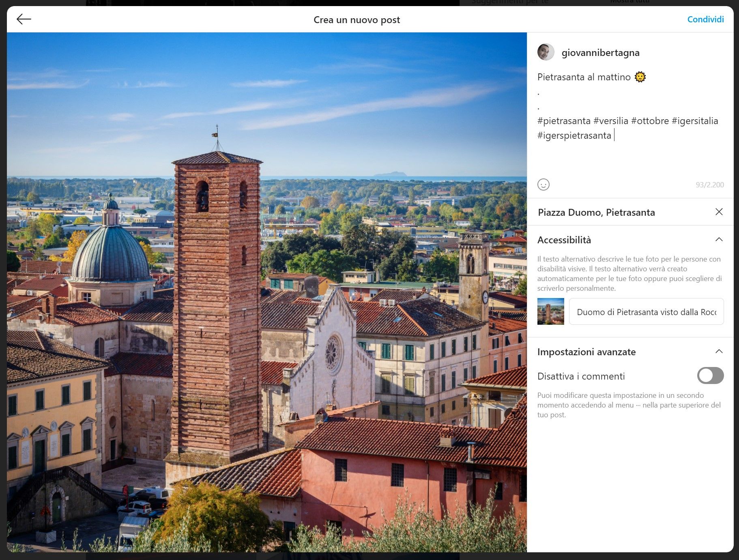
Task: Select the alt text photo thumbnail
Action: pyautogui.click(x=550, y=311)
